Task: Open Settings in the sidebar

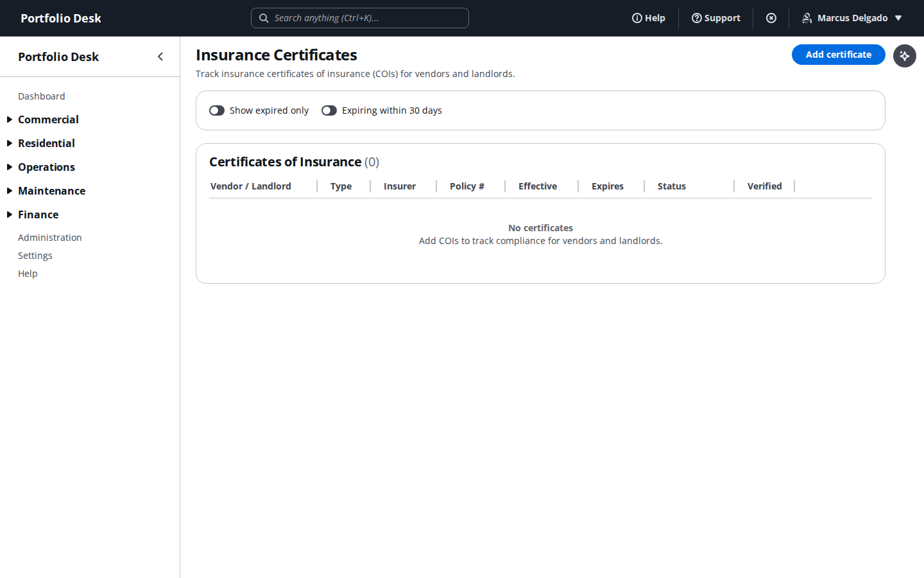Action: point(35,256)
